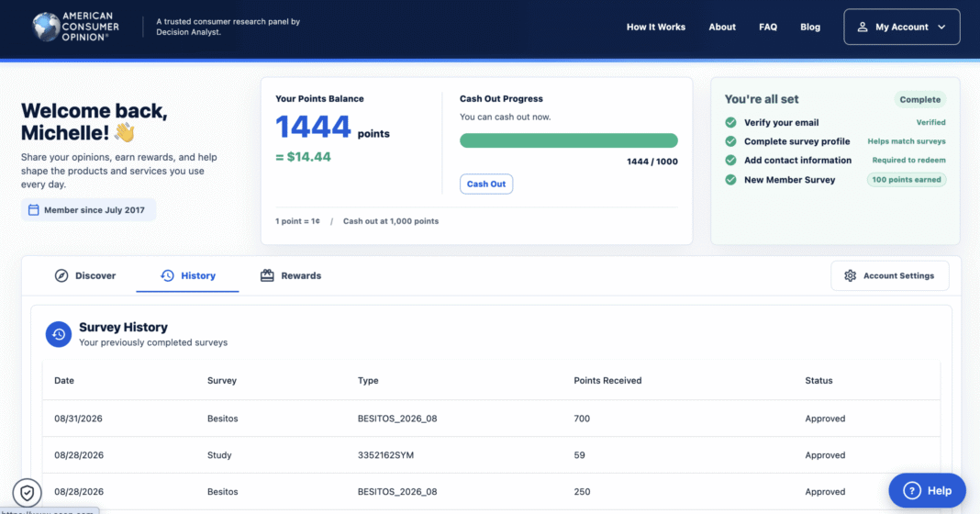Switch to the Rewards tab
The image size is (980, 514).
pos(291,275)
